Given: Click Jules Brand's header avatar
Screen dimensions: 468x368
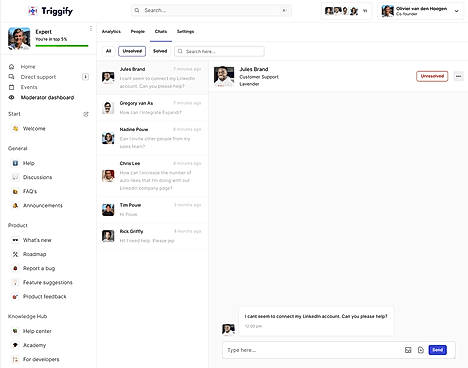Looking at the screenshot, I should click(x=224, y=77).
